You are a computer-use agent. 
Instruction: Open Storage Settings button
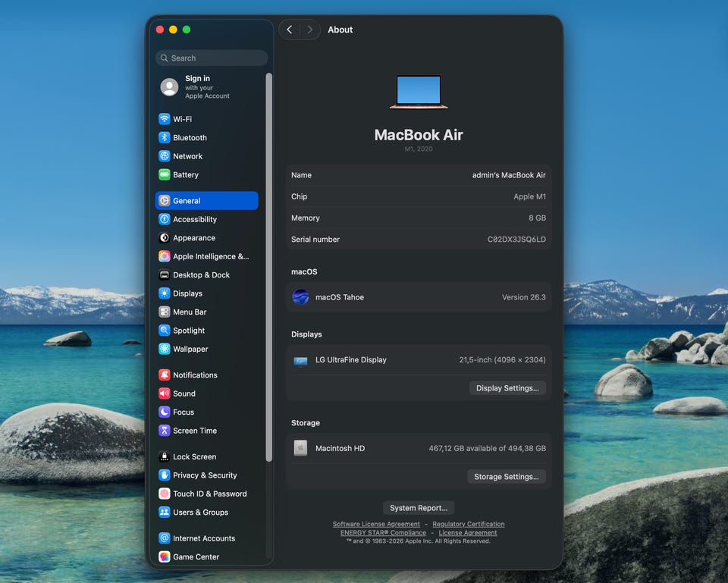pos(507,477)
